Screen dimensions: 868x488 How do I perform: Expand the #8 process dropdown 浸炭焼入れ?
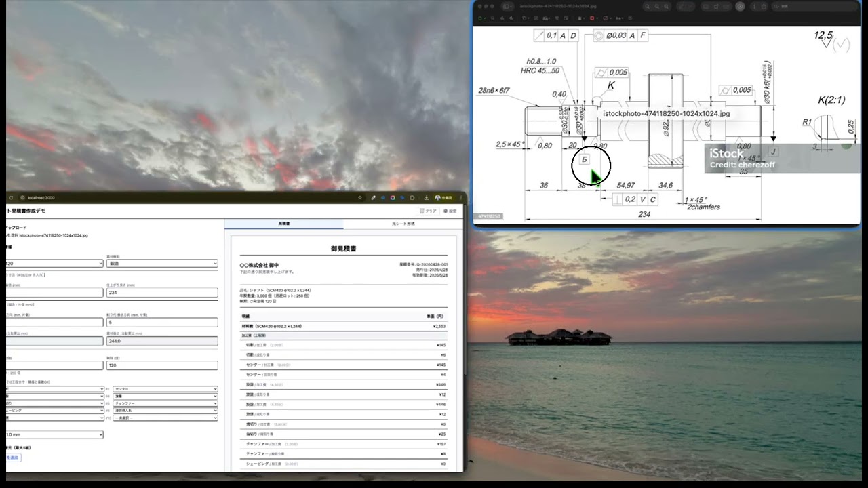(165, 411)
